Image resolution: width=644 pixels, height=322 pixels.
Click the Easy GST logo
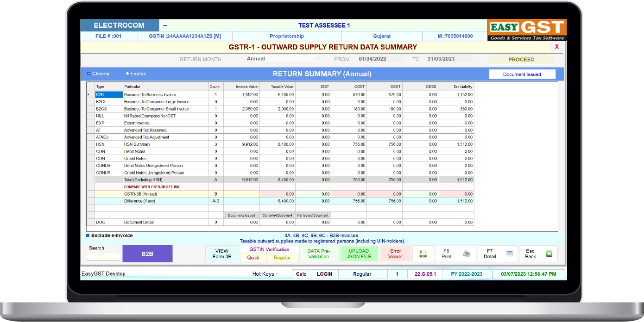527,30
